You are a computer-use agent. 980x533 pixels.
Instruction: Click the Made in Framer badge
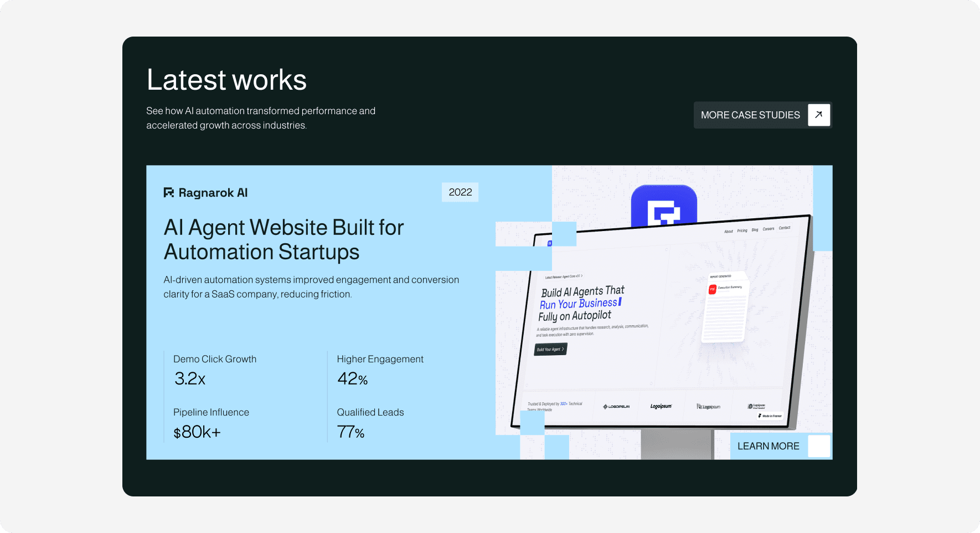(770, 416)
